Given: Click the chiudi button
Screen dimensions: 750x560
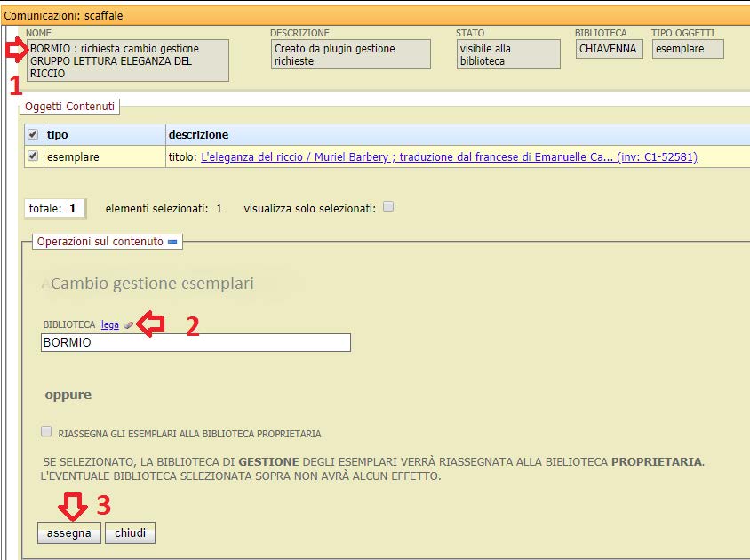Looking at the screenshot, I should (129, 532).
